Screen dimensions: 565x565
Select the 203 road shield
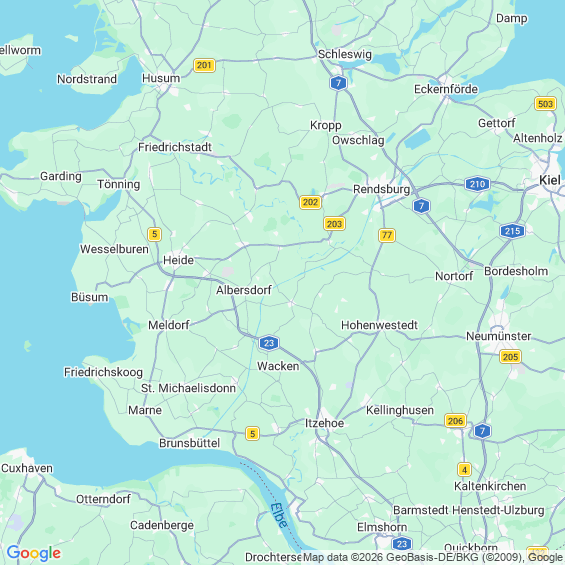334,224
